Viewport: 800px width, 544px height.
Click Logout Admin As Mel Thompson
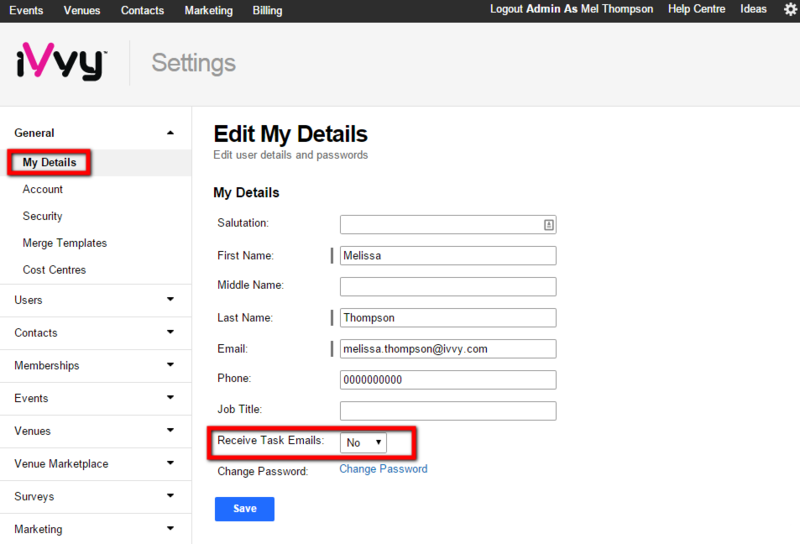tap(571, 9)
